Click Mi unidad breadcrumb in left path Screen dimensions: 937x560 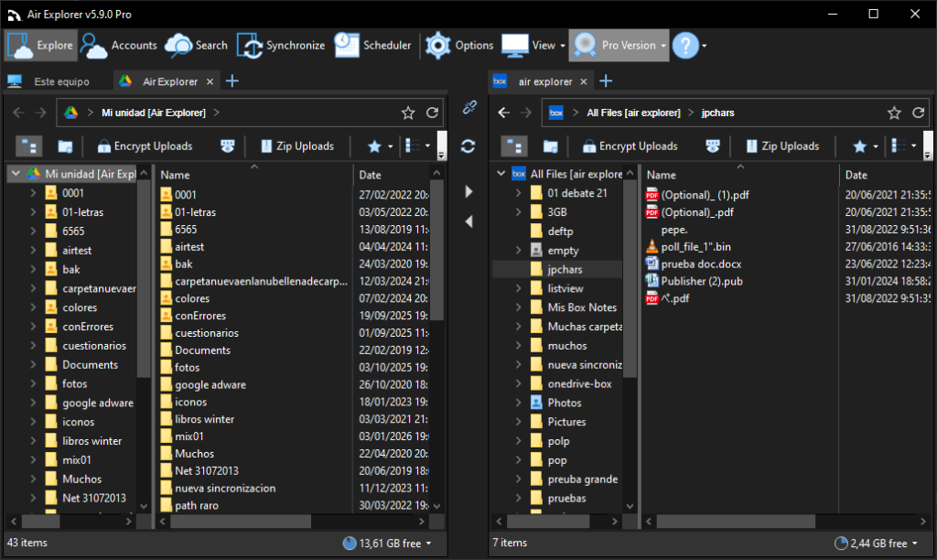point(154,113)
